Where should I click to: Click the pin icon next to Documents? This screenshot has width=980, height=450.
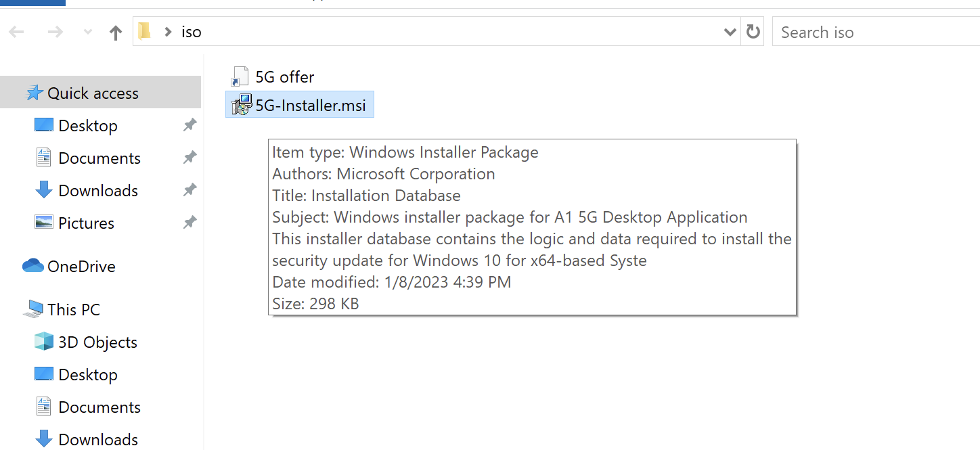click(190, 157)
